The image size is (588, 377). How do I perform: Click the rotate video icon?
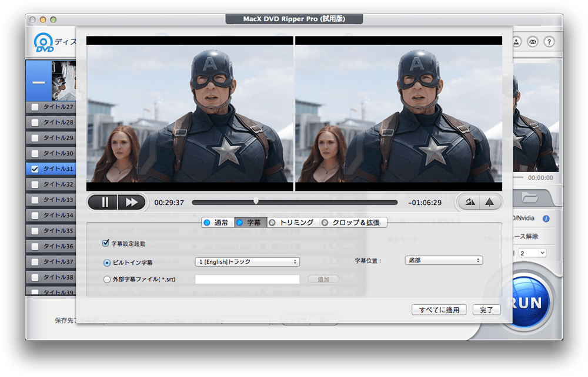point(470,202)
